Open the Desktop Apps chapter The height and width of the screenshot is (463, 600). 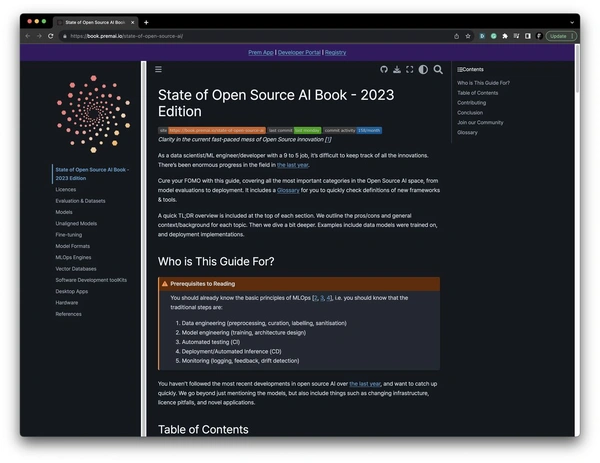[72, 291]
